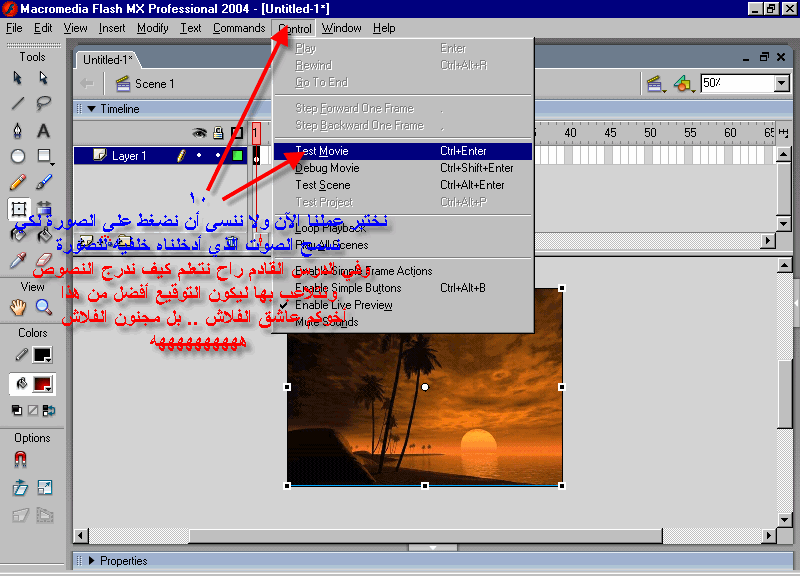Open the Edit Symbols menu
This screenshot has width=800, height=576.
tap(684, 84)
